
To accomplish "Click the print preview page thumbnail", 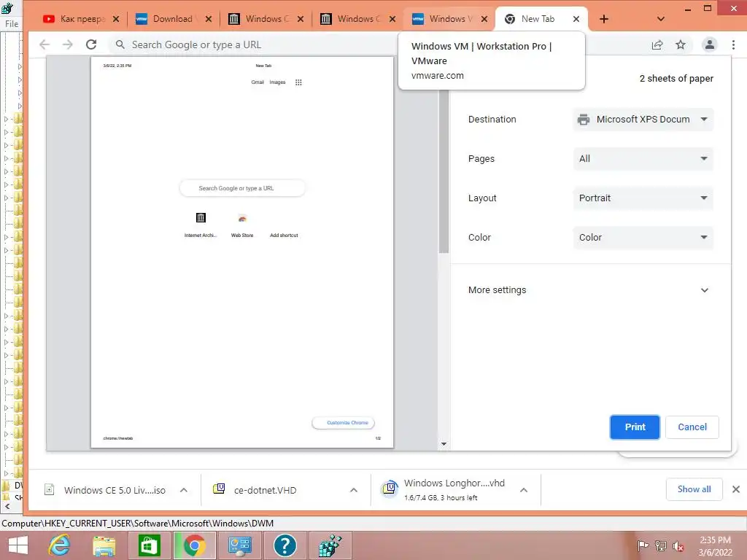I will 242,252.
